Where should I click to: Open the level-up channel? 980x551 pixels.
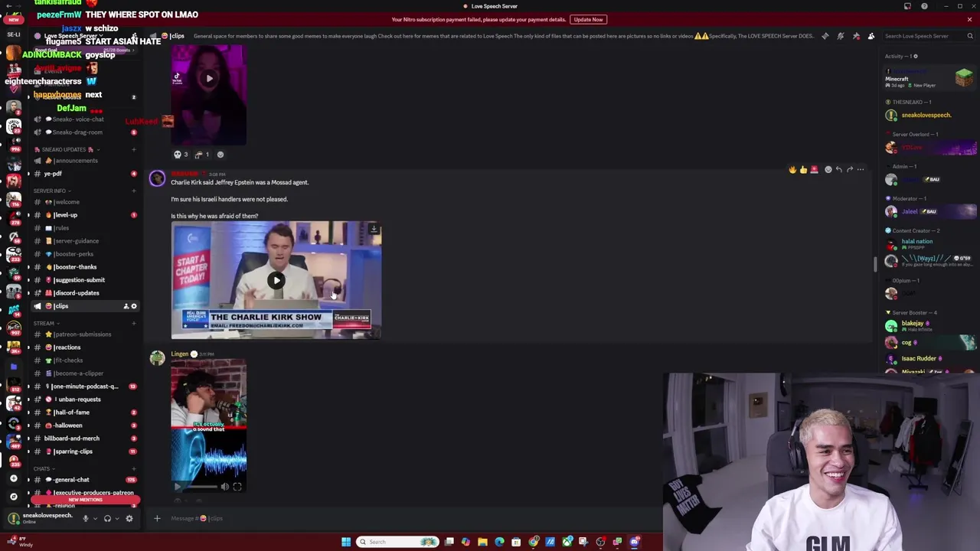point(84,215)
